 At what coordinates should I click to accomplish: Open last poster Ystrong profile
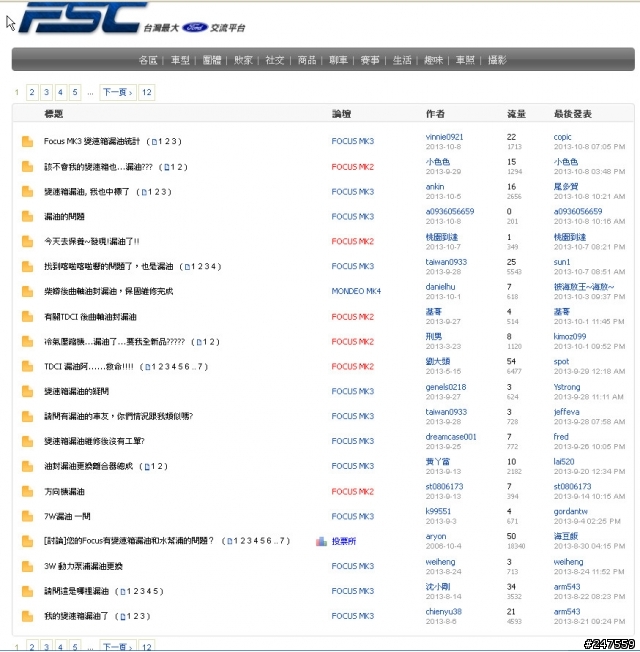pos(567,387)
